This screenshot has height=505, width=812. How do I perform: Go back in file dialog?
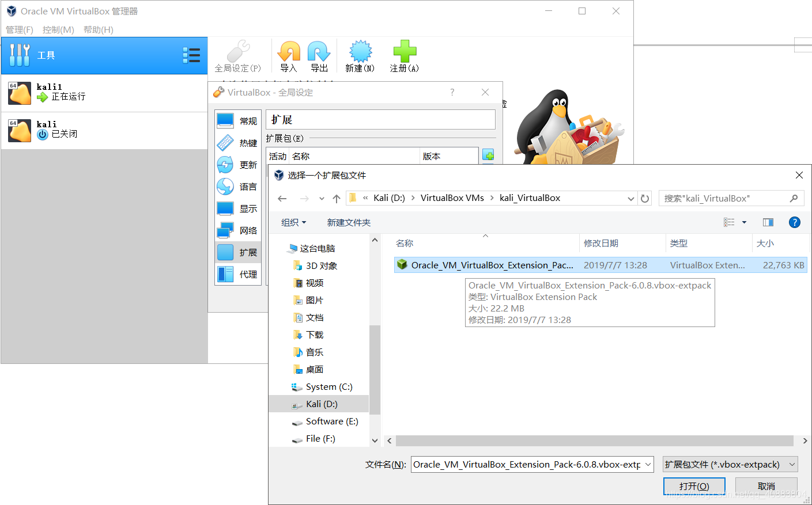[x=282, y=199]
